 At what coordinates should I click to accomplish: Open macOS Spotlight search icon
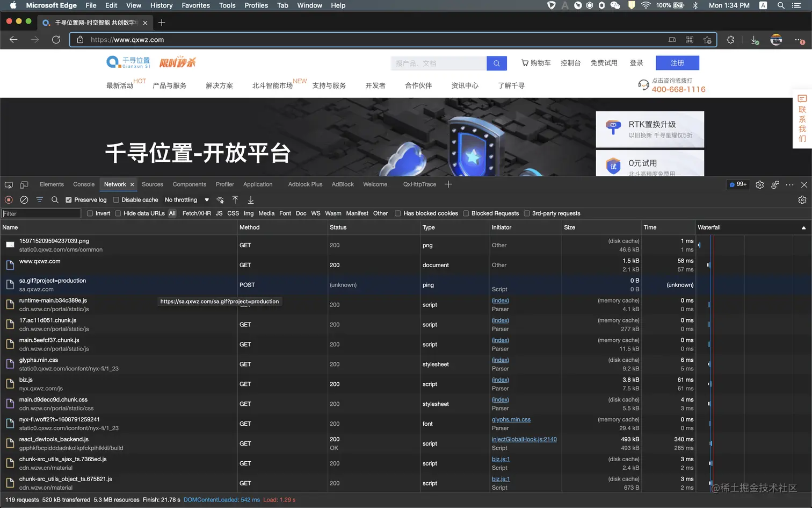coord(781,5)
